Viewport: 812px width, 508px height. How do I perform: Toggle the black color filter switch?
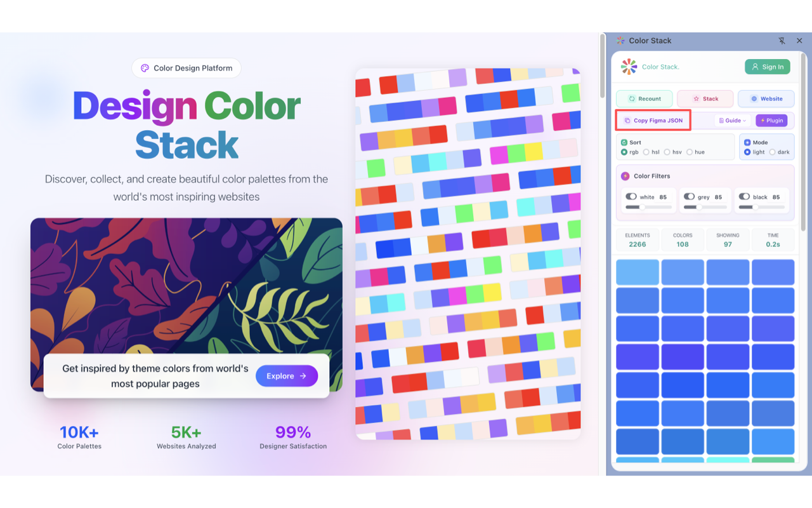pyautogui.click(x=744, y=197)
